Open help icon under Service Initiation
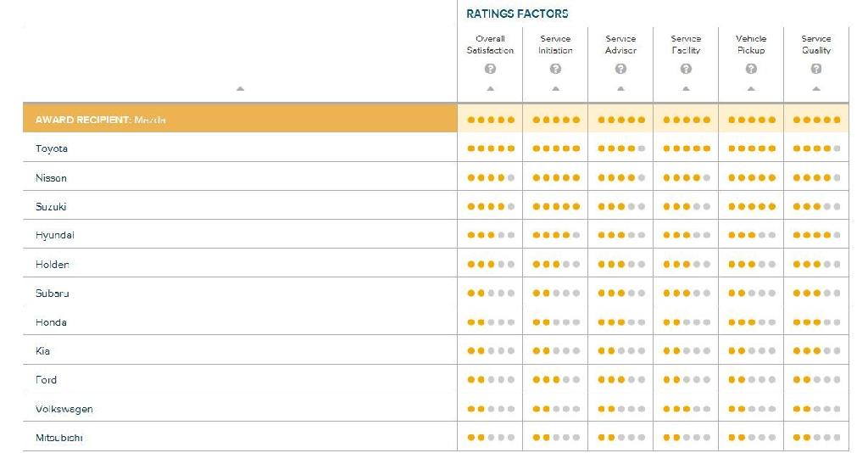 tap(555, 69)
